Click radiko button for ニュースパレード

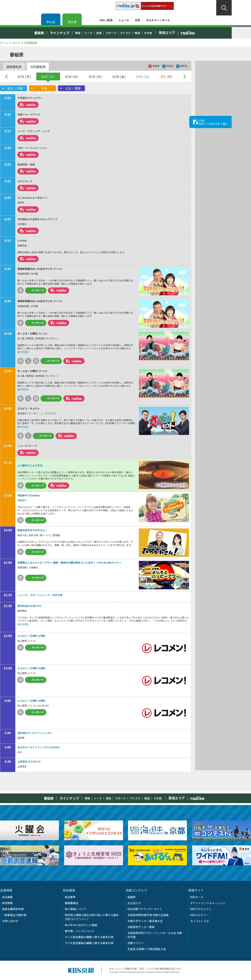point(28,453)
